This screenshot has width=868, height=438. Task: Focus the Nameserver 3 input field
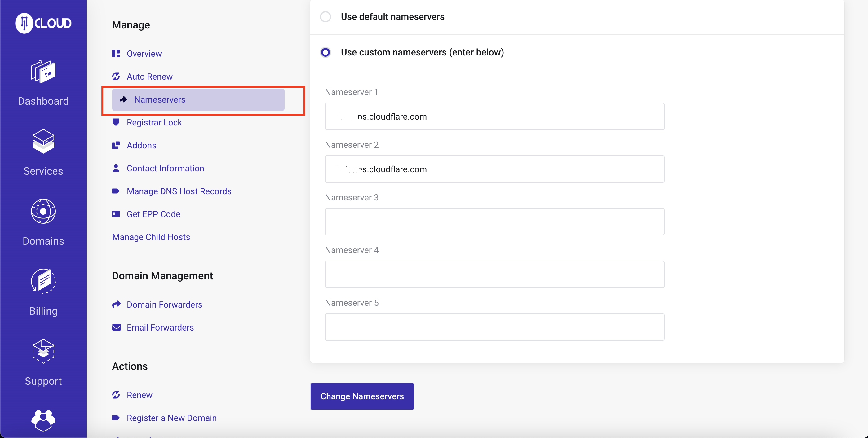[x=494, y=222]
